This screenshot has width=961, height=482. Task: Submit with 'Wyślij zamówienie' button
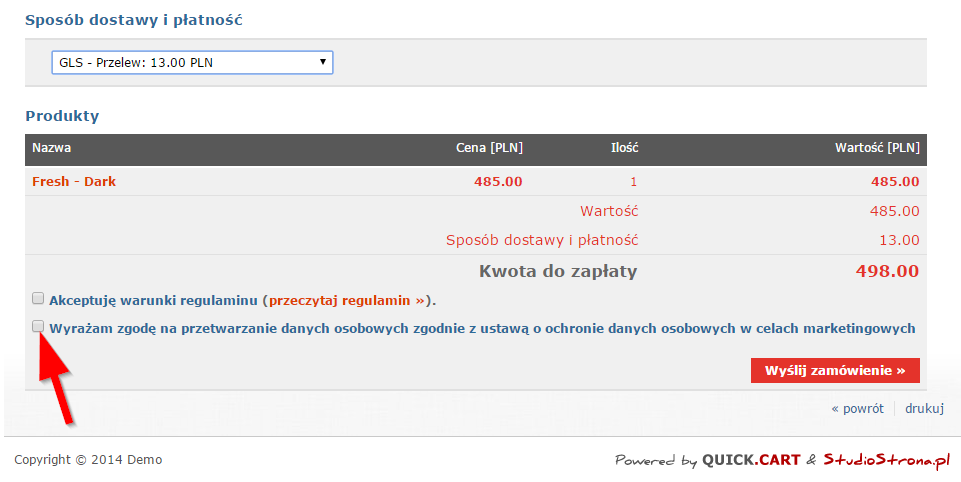pos(835,370)
